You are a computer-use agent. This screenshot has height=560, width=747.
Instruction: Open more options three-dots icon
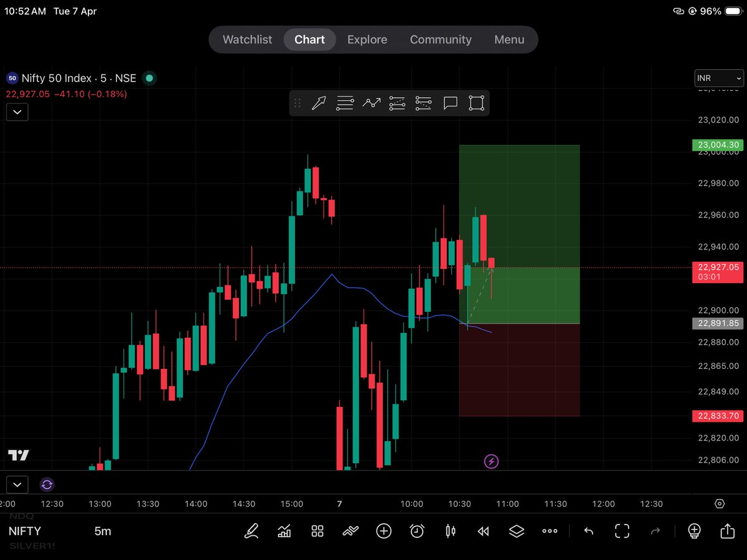(550, 531)
